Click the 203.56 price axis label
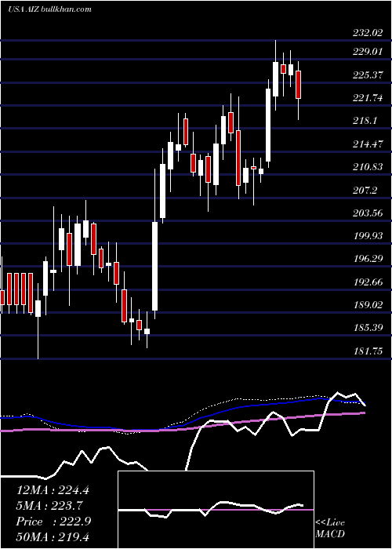Image resolution: width=392 pixels, height=549 pixels. click(x=368, y=213)
